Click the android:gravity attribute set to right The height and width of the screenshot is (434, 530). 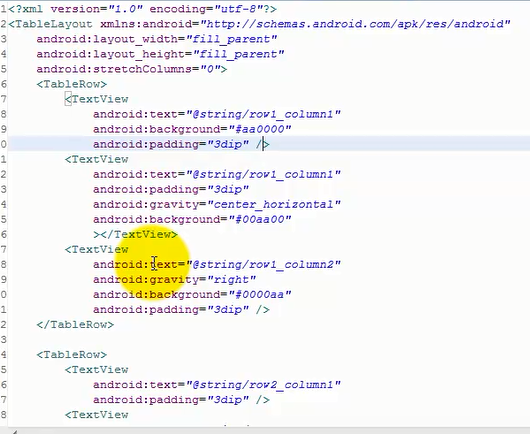tap(146, 280)
